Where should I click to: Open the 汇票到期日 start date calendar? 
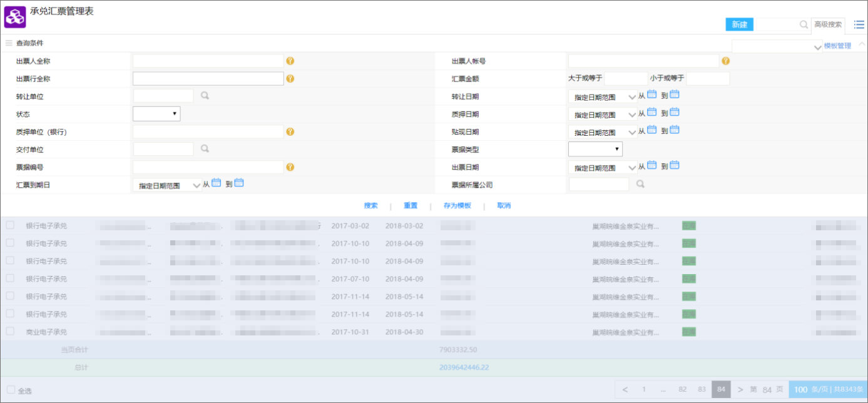click(216, 183)
